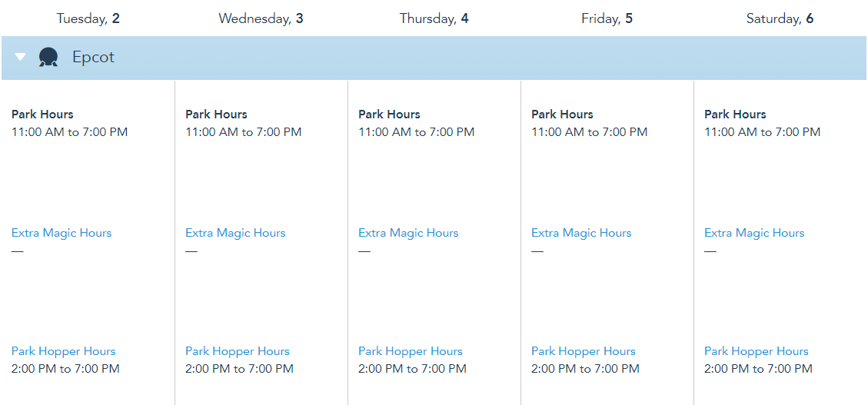This screenshot has width=868, height=405.
Task: Collapse the Epcot section triangle
Action: coord(21,57)
